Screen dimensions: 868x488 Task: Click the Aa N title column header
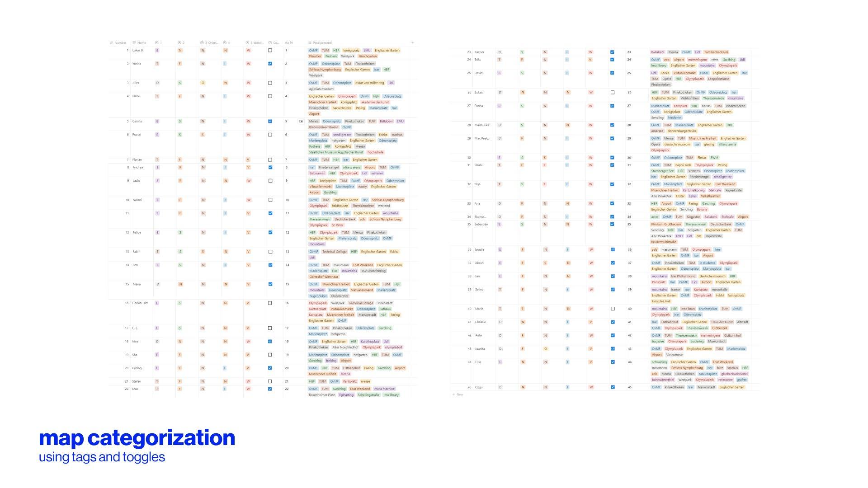(289, 43)
